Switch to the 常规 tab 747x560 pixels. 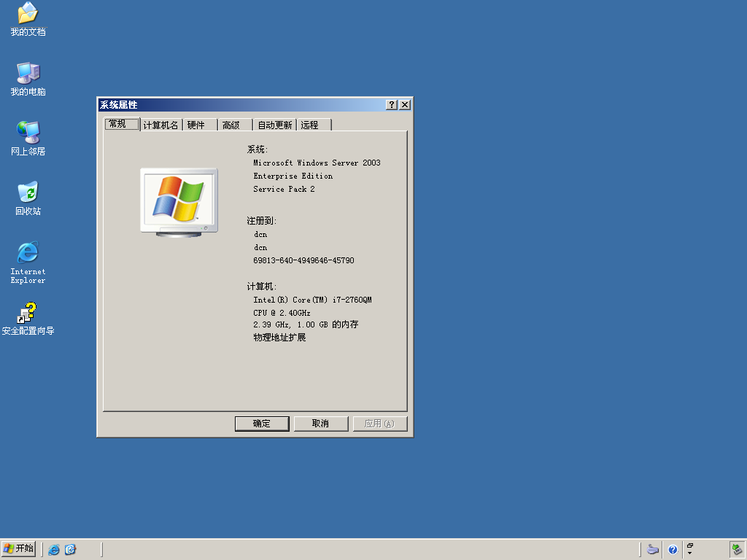122,124
